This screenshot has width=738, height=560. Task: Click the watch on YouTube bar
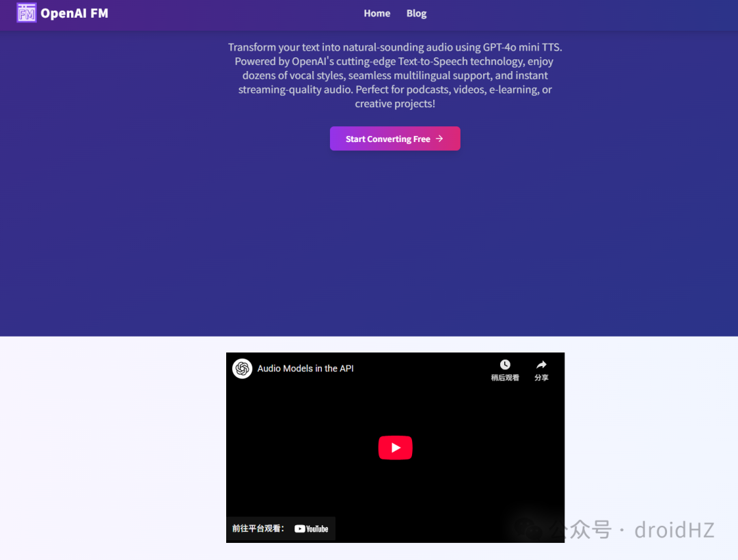(281, 529)
